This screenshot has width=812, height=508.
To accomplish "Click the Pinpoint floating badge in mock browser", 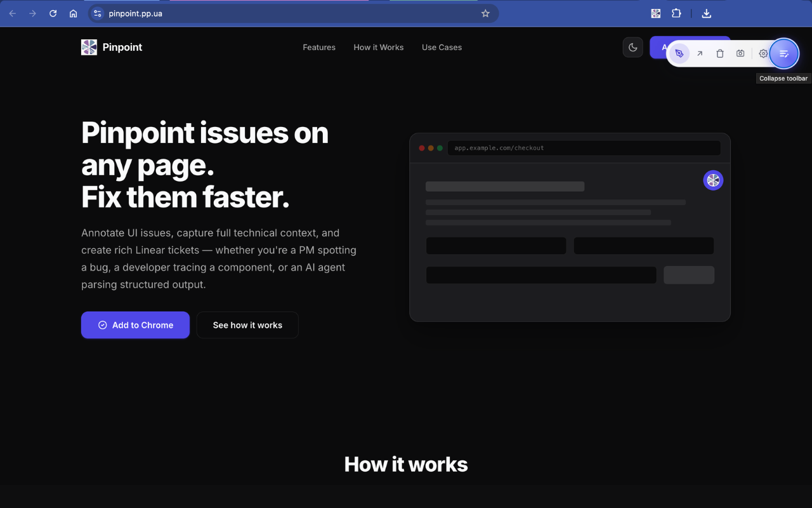I will tap(713, 180).
